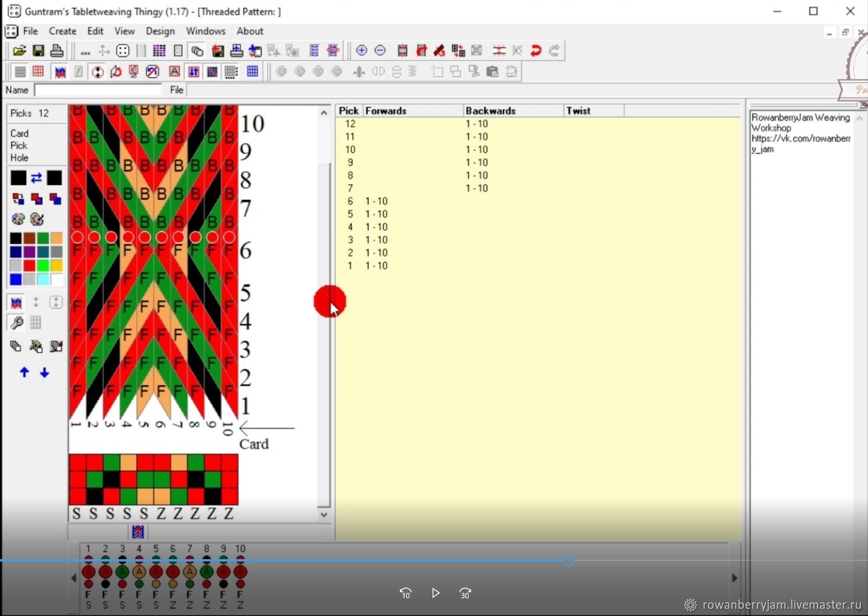Screen dimensions: 868x616
Task: Click the rewind 10 seconds button
Action: point(406,593)
